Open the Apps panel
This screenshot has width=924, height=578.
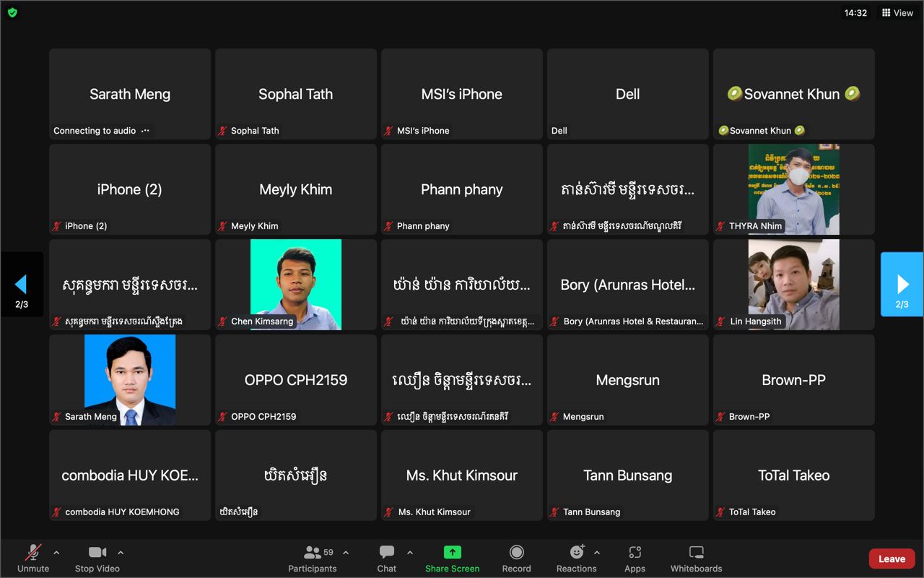click(635, 558)
